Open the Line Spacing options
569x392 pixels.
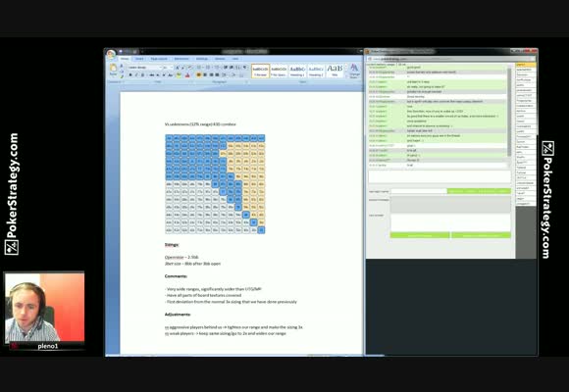[225, 75]
